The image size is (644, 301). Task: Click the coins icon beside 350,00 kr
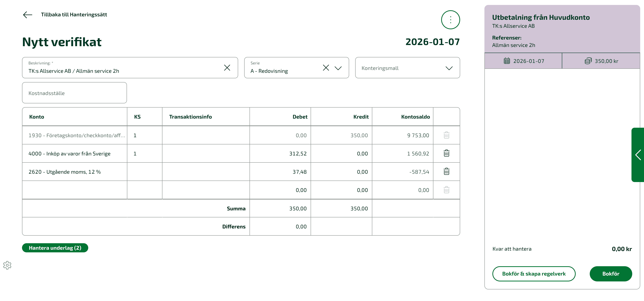[x=588, y=61]
